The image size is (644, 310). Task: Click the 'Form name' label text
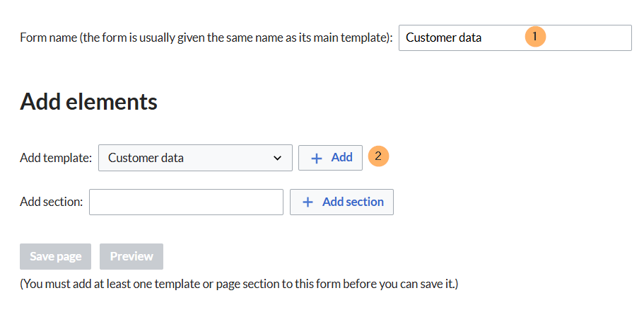tap(206, 38)
